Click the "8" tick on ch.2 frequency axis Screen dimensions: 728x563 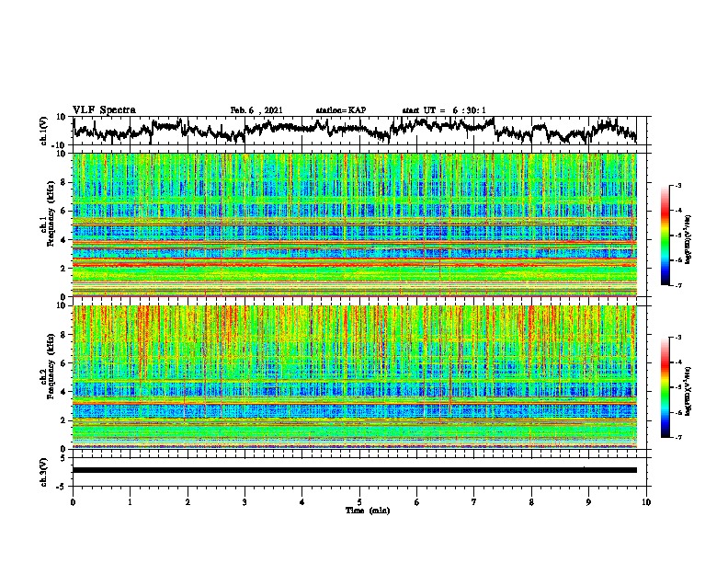point(63,335)
